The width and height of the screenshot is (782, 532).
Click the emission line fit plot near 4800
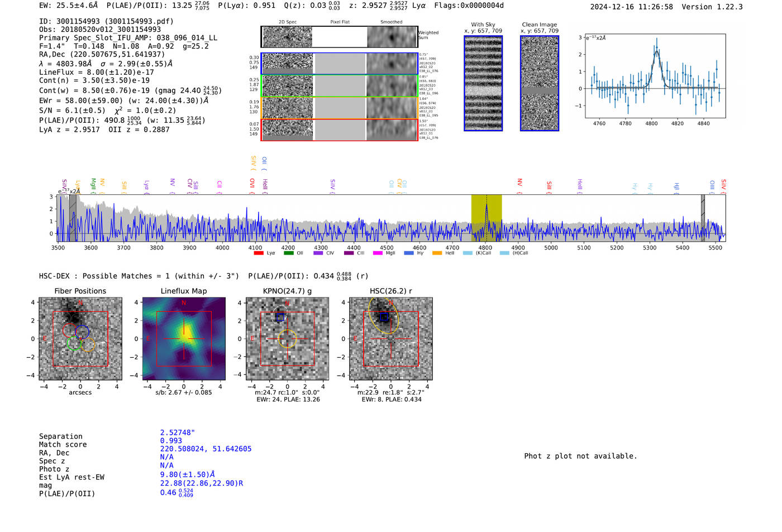click(655, 76)
